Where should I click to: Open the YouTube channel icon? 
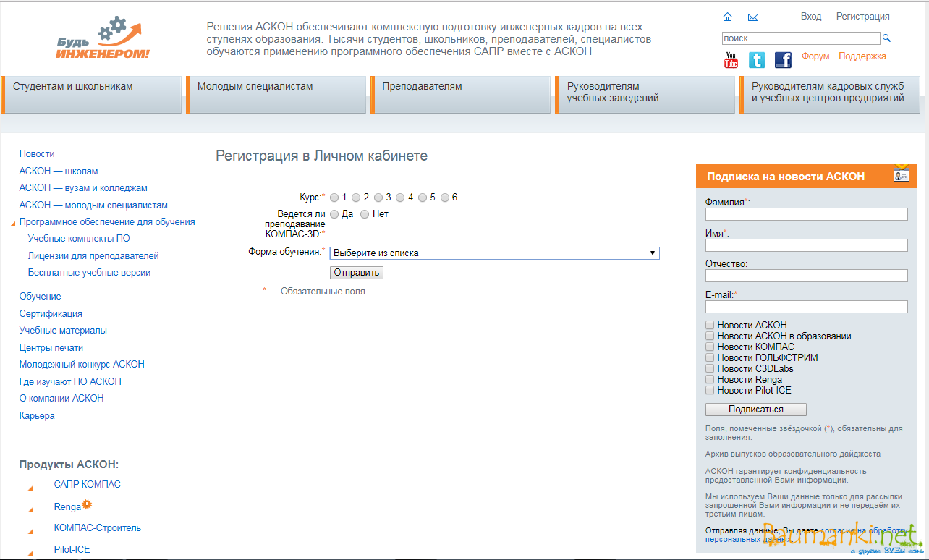click(x=731, y=60)
